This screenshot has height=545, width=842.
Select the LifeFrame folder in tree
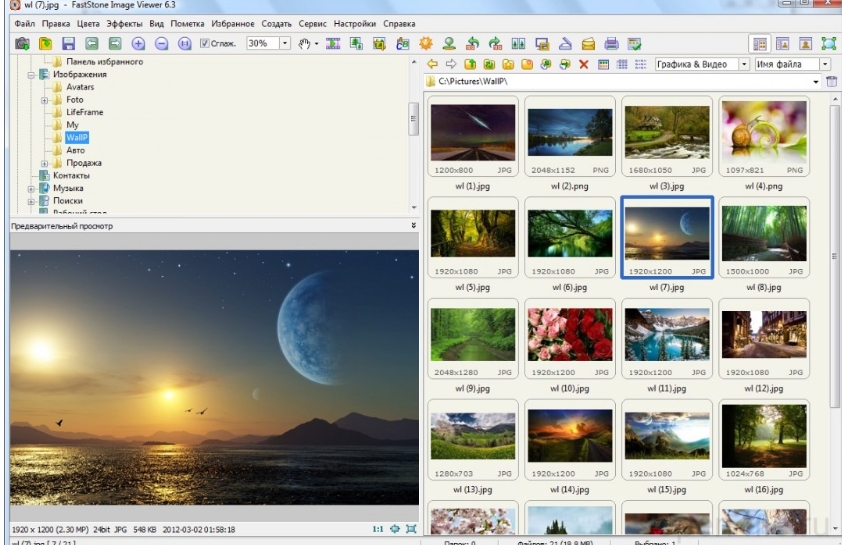coord(84,112)
